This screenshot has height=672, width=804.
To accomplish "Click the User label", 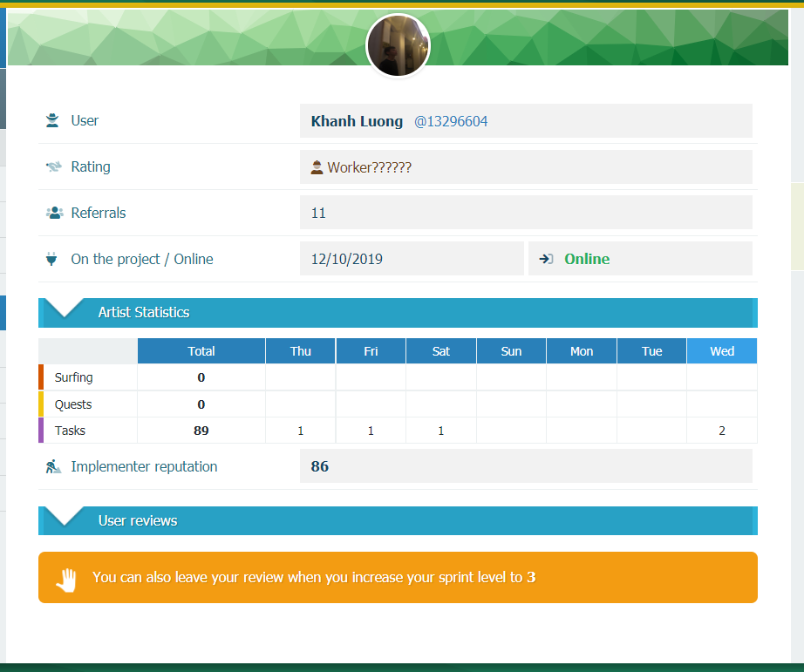I will [85, 120].
